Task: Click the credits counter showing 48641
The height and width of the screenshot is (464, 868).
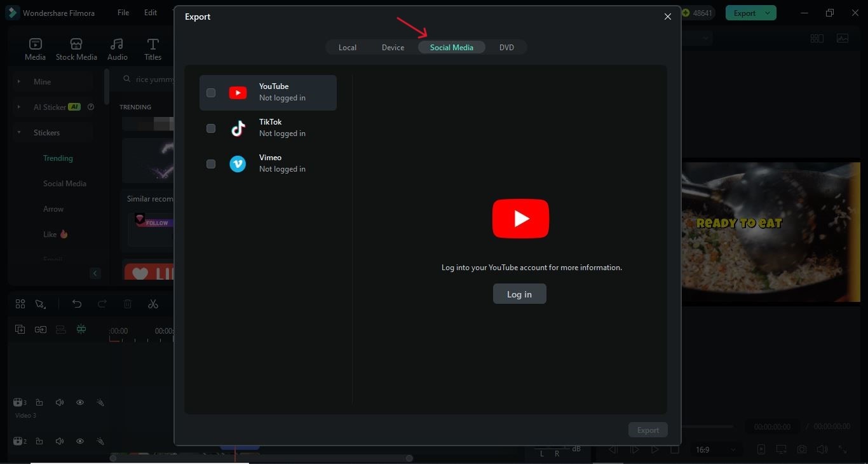Action: 698,13
